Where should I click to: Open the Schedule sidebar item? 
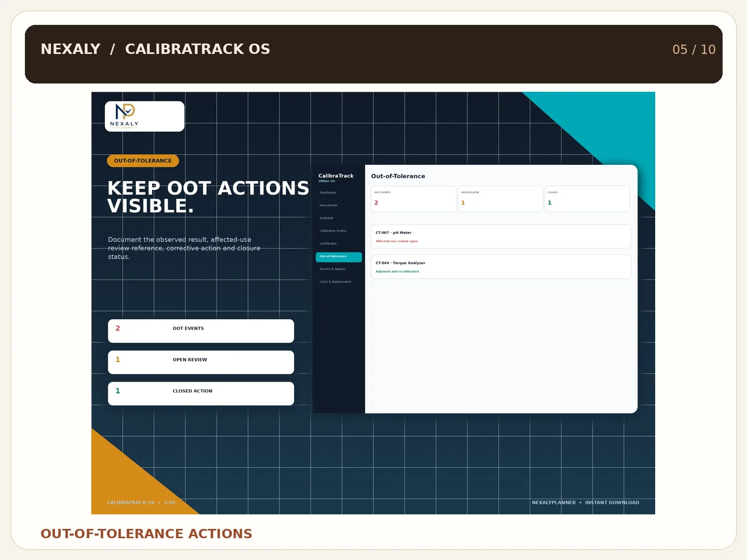[326, 218]
